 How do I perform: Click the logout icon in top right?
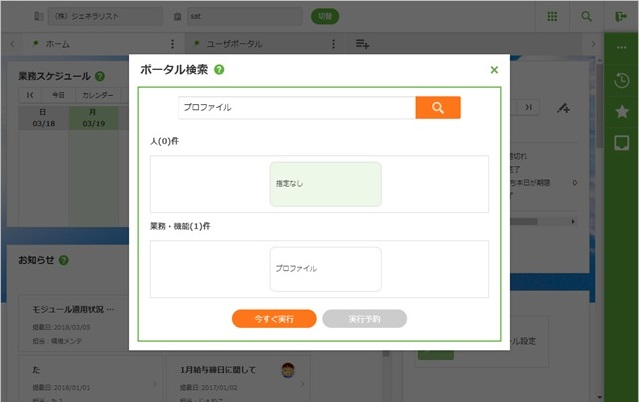coord(621,17)
